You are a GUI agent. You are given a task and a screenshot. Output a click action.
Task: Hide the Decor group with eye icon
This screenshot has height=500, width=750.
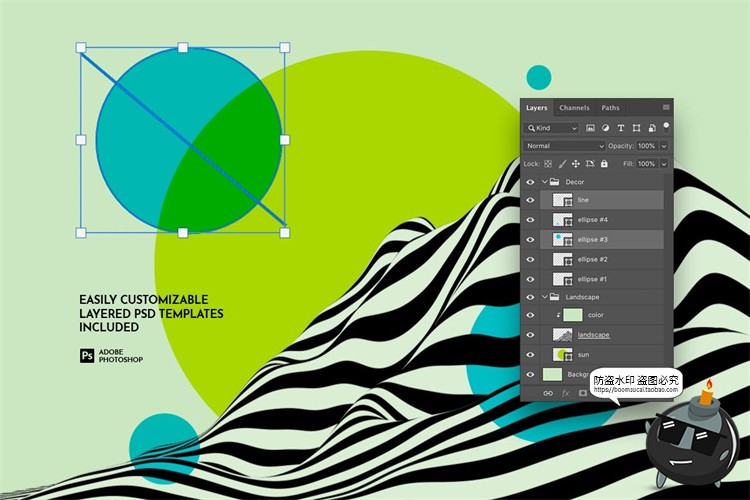pos(530,182)
